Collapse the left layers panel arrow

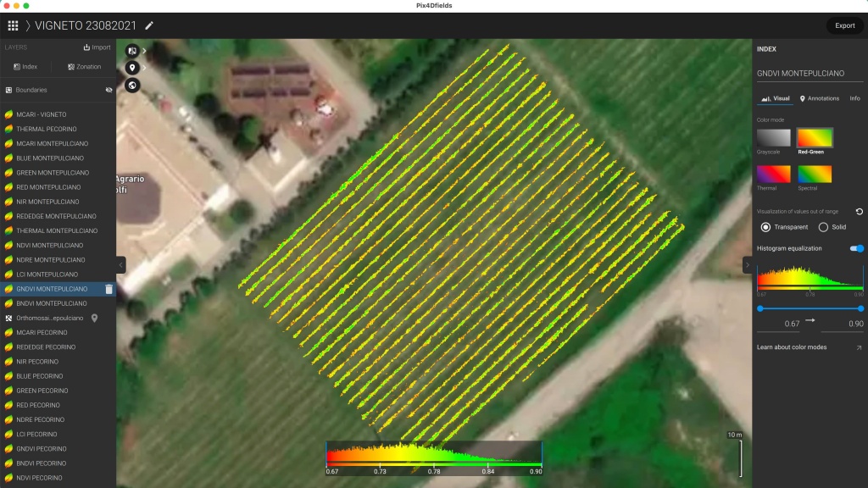click(120, 265)
